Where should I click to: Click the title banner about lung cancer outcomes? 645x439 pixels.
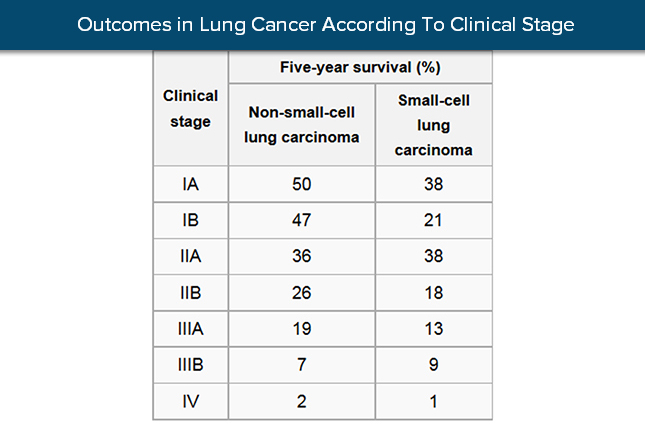pyautogui.click(x=322, y=24)
